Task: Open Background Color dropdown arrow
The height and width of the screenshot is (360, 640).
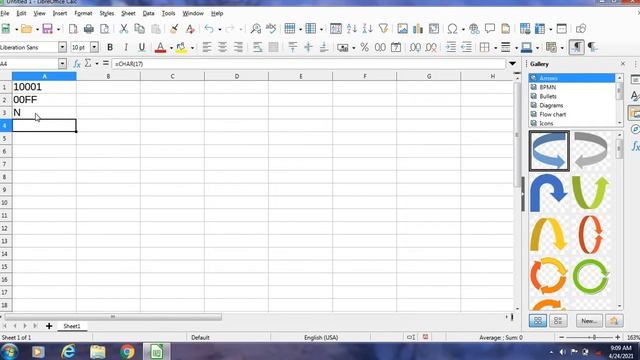Action: point(192,48)
